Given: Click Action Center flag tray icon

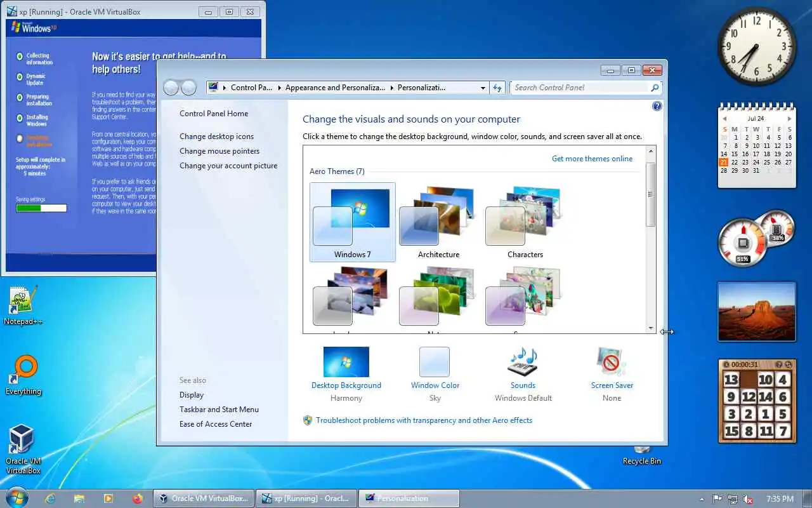Looking at the screenshot, I should click(717, 499).
